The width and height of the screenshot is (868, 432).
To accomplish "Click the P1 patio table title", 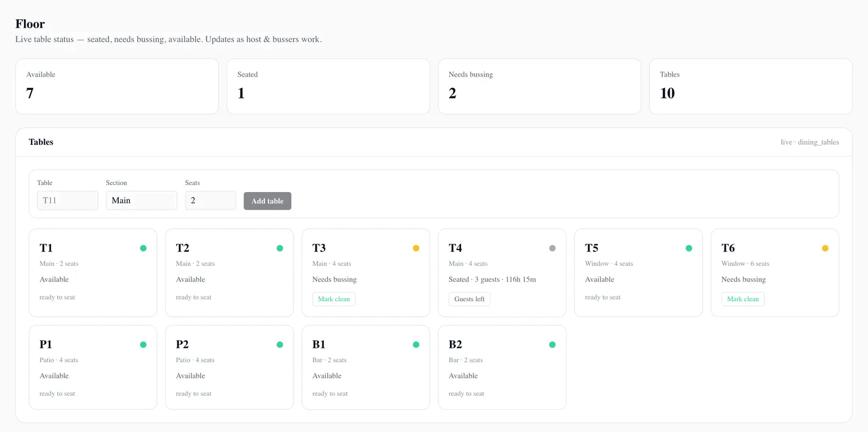I will pos(46,345).
